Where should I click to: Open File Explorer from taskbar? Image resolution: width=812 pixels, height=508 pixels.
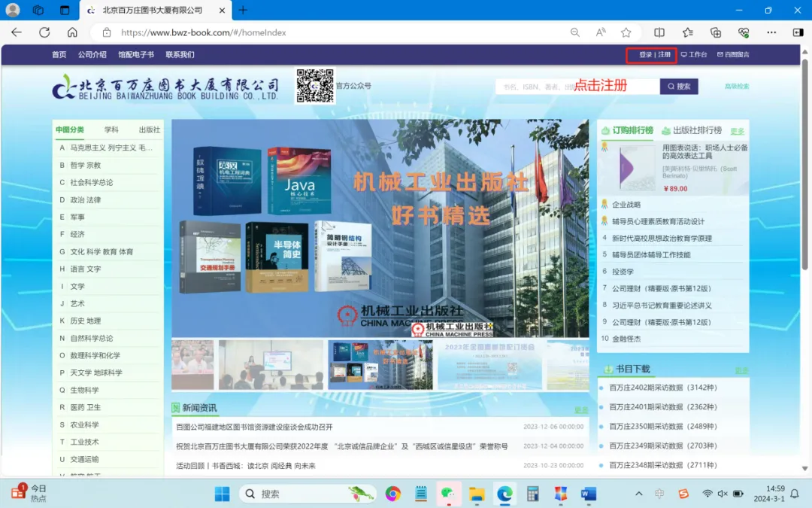coord(477,494)
